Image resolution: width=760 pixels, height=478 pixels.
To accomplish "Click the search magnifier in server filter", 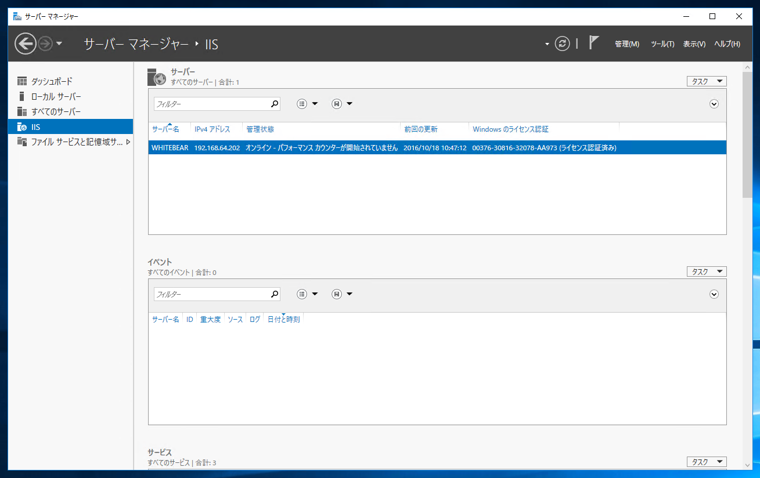I will pos(275,104).
